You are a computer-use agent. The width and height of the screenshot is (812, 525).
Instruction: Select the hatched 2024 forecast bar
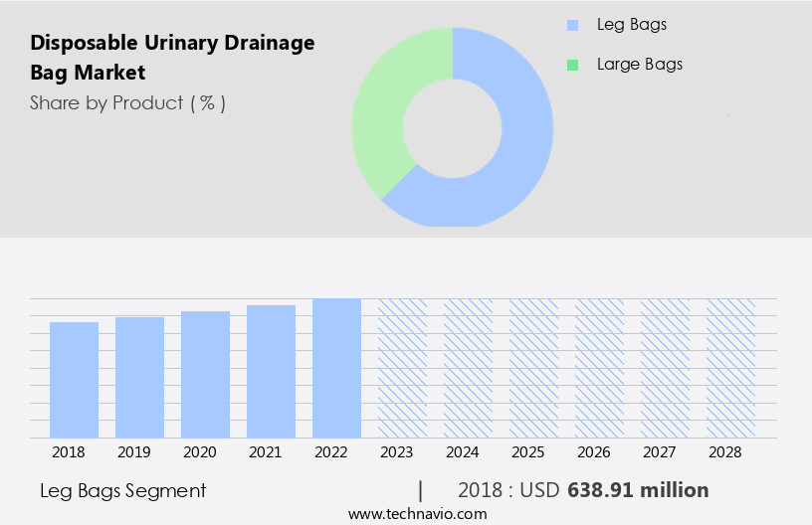468,368
